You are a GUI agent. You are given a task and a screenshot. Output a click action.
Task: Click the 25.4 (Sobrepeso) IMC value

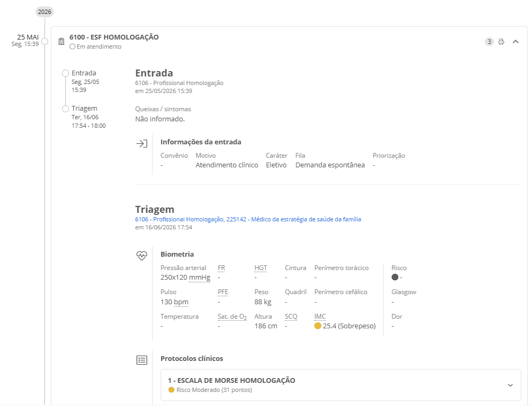349,326
